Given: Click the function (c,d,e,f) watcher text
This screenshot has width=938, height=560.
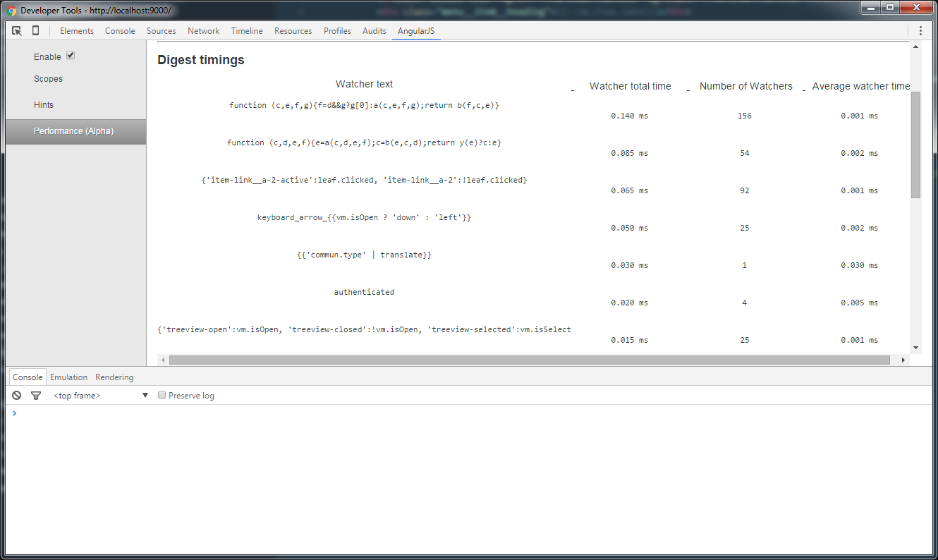Looking at the screenshot, I should 364,142.
